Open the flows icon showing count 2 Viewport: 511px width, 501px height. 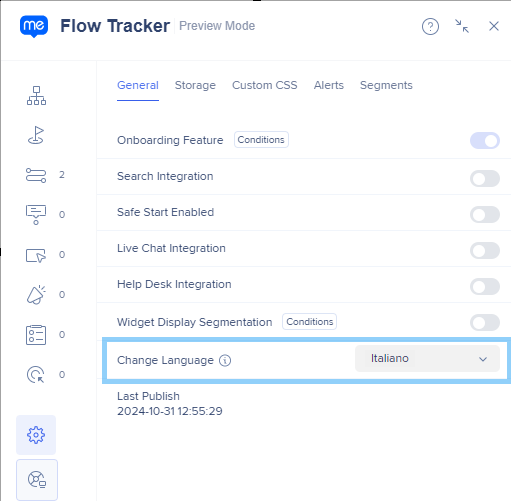(36, 175)
